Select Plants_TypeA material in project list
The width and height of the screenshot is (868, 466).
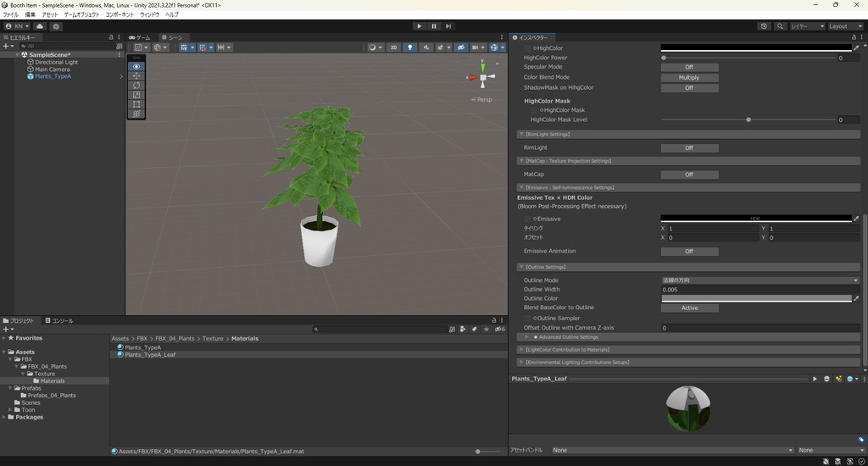pos(142,347)
